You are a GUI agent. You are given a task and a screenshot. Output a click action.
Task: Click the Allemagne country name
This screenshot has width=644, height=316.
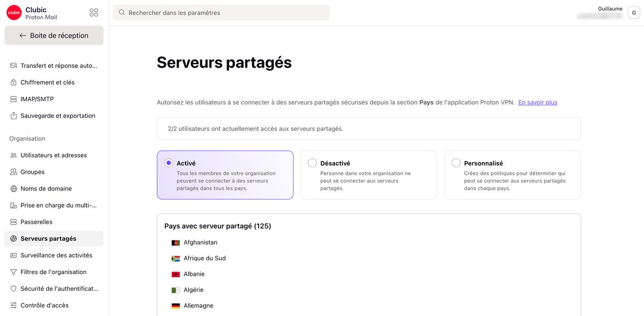coord(199,306)
